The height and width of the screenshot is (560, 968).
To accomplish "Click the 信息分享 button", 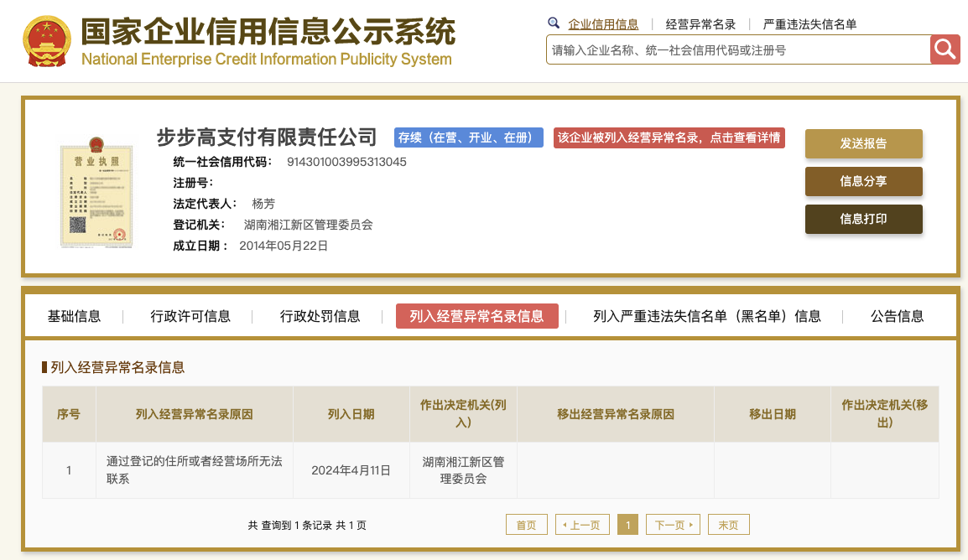I will (864, 181).
